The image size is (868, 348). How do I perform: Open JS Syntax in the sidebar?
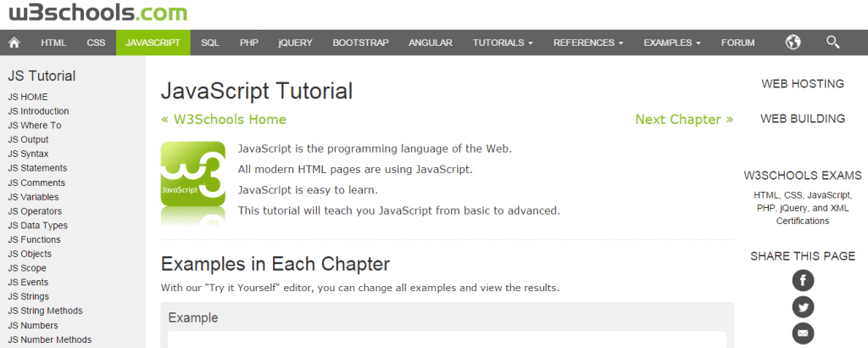pos(28,154)
